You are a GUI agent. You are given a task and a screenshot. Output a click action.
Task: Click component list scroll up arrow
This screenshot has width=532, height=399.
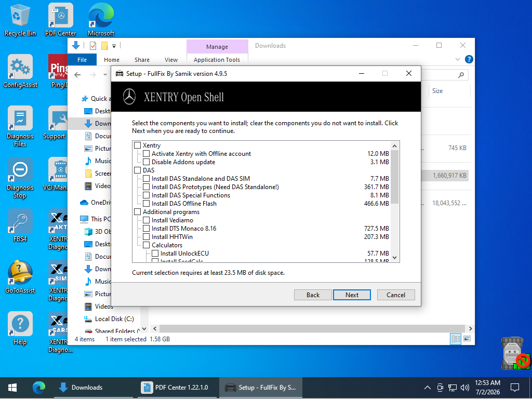tap(395, 146)
